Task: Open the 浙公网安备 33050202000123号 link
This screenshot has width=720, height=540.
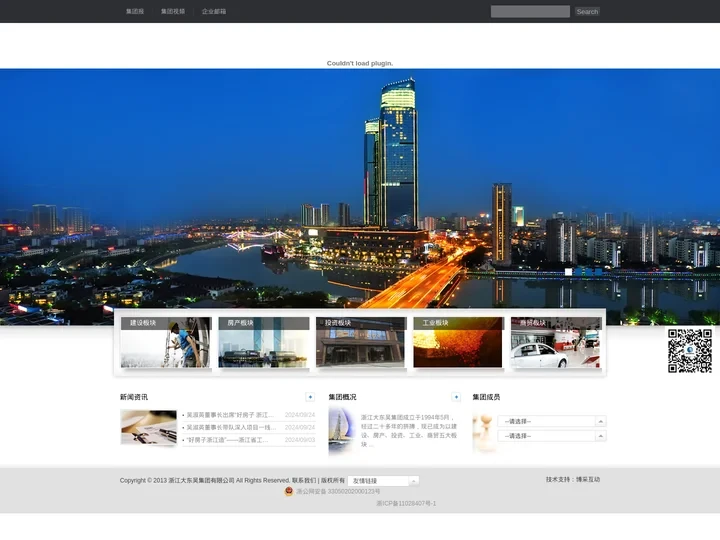Action: (x=338, y=491)
